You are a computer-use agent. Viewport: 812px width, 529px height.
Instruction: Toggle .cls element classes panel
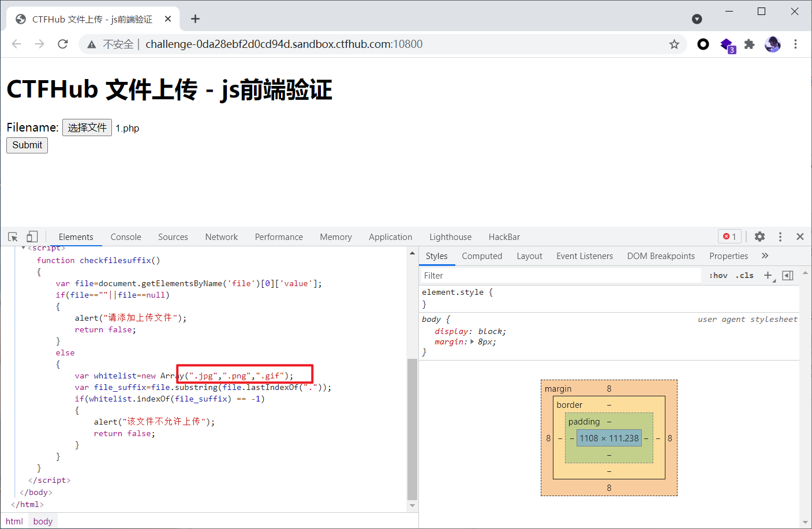tap(744, 276)
